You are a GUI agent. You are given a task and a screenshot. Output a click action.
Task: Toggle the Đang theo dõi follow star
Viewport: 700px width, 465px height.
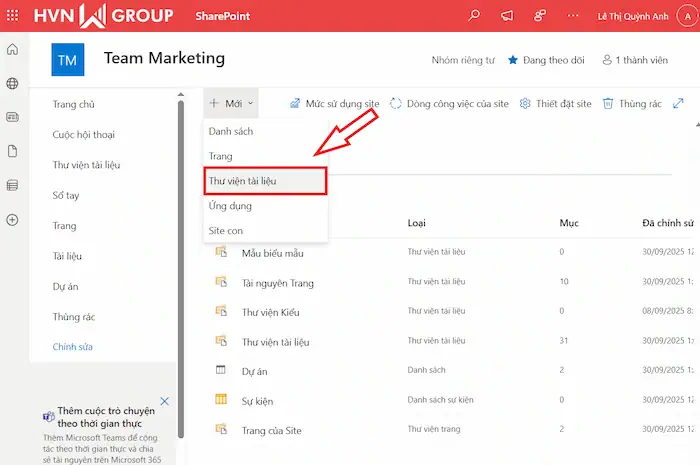click(x=544, y=60)
